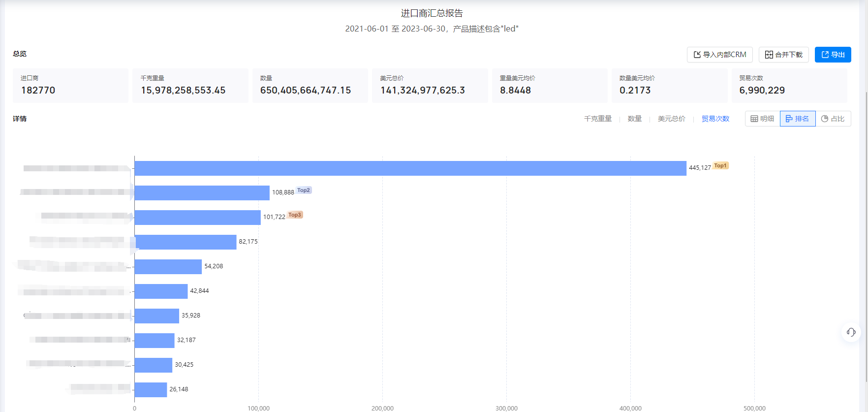
Task: Click the 贸易次数 summary card showing 6,990,229
Action: 789,86
